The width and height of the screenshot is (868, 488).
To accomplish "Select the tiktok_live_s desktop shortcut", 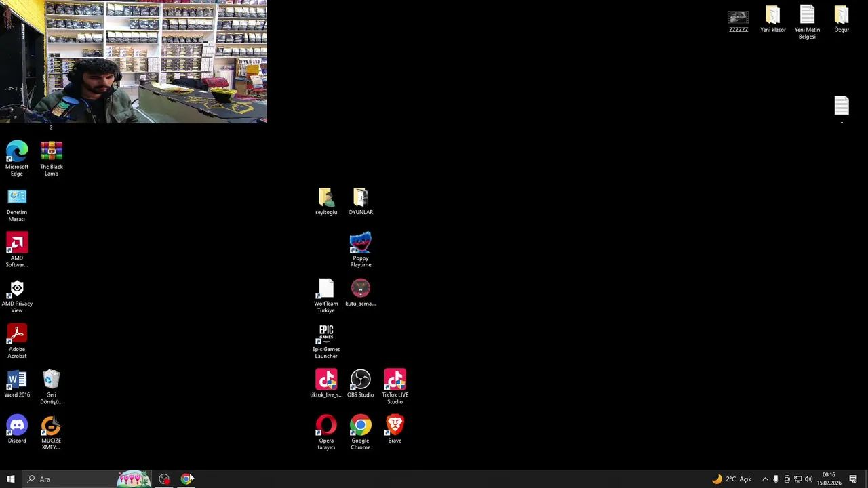I will coord(326,384).
